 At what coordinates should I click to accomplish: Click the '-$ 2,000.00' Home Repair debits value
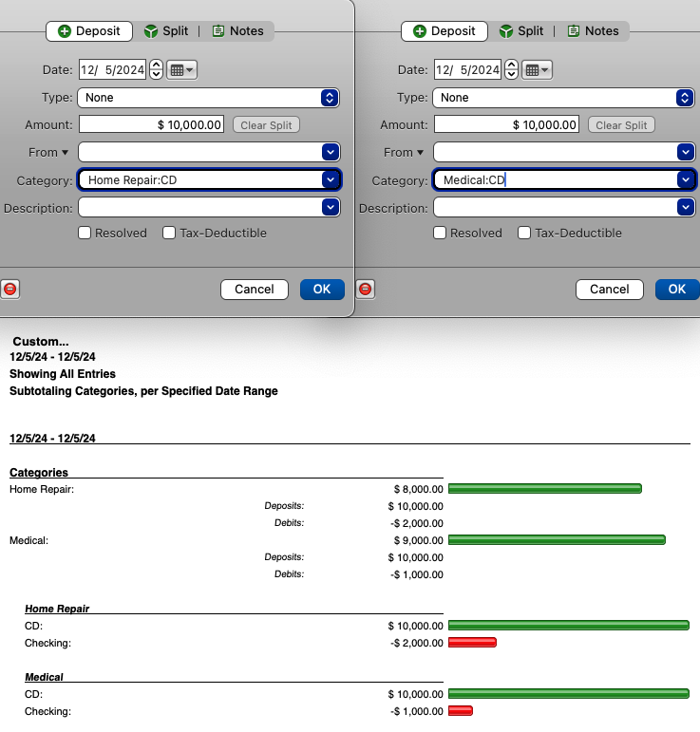[x=417, y=523]
